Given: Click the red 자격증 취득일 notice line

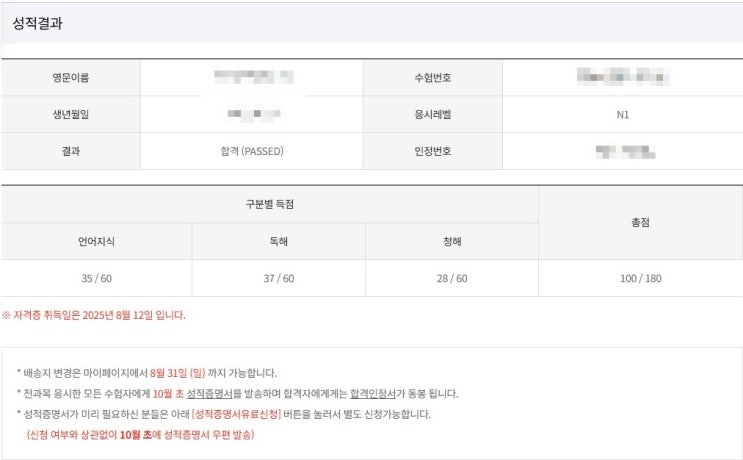Looking at the screenshot, I should [x=94, y=314].
